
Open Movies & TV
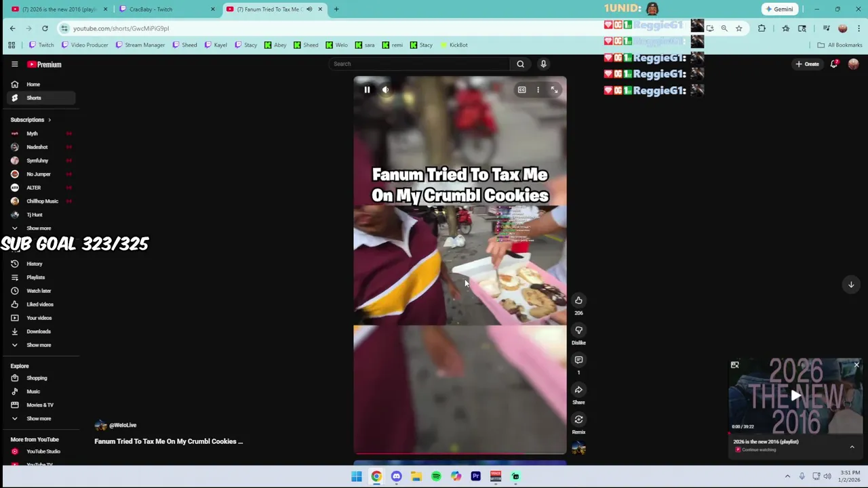coord(41,405)
